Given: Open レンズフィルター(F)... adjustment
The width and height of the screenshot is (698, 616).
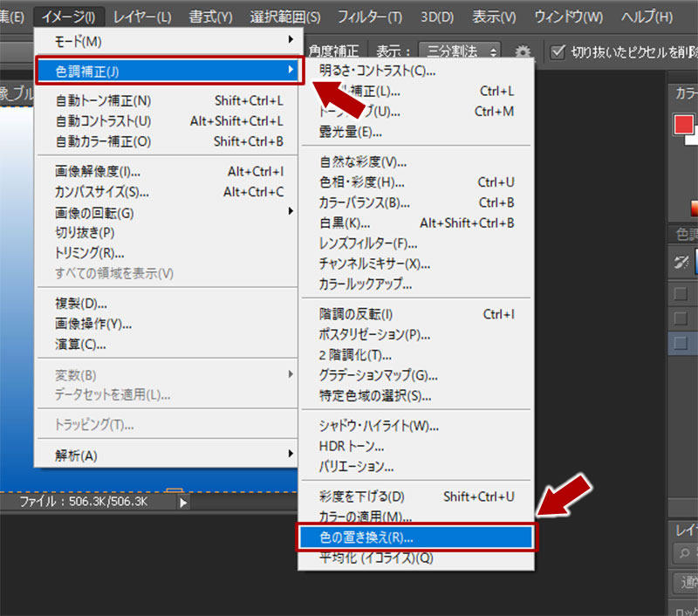Looking at the screenshot, I should pos(416,243).
